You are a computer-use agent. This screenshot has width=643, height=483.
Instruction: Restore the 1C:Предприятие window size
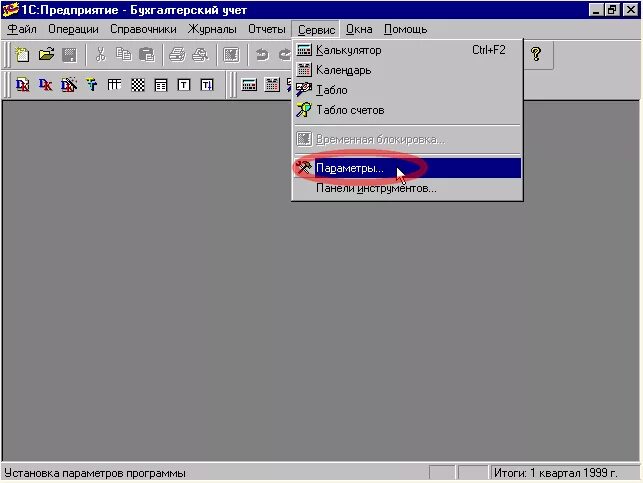[x=611, y=9]
